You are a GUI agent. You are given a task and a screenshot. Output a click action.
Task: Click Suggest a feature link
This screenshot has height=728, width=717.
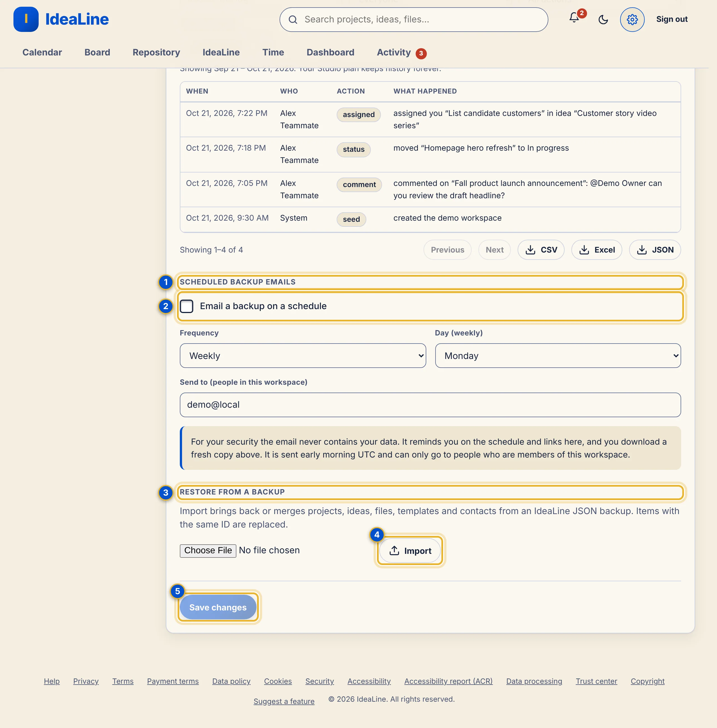tap(283, 701)
